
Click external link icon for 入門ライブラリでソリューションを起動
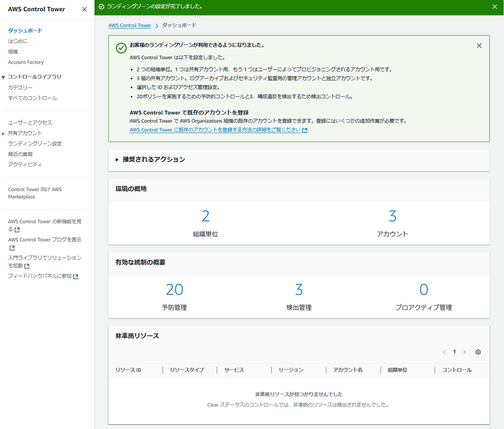[x=27, y=266]
